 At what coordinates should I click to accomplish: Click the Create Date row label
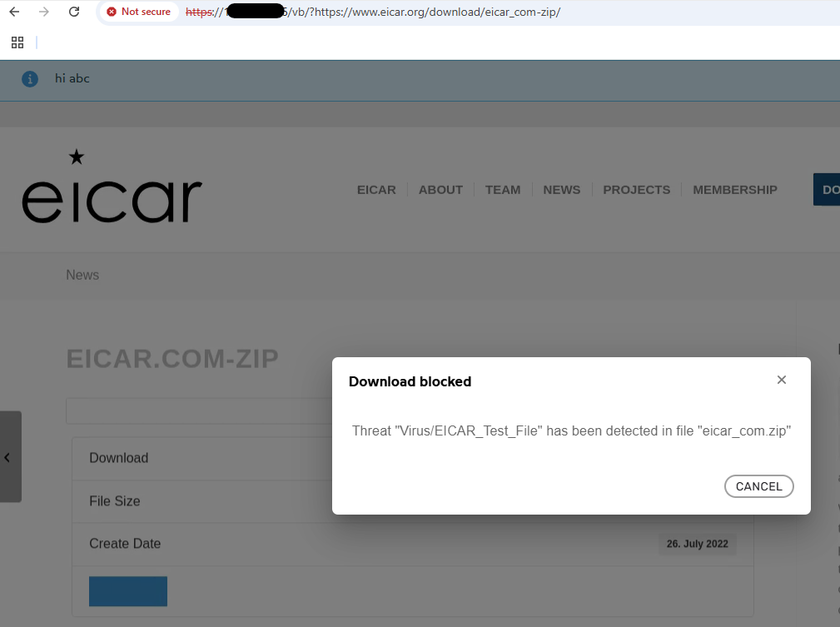point(125,544)
